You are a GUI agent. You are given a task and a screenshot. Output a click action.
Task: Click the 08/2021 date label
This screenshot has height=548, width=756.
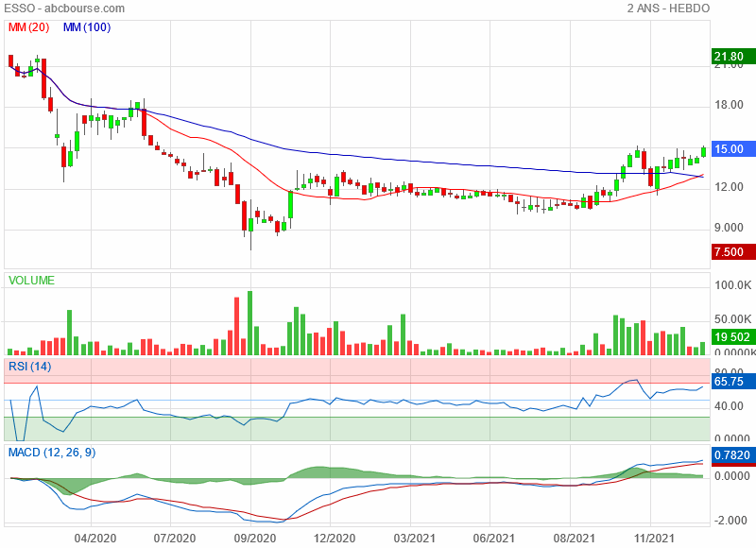[574, 539]
